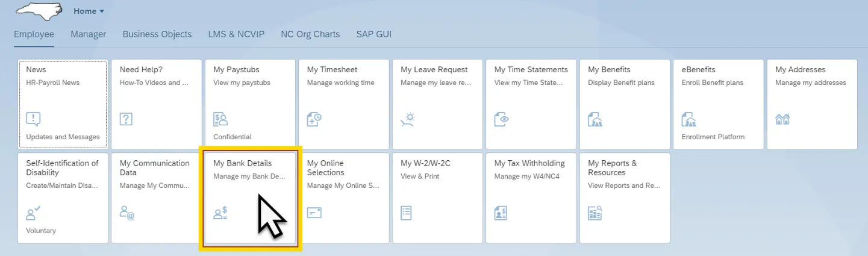
Task: Open the SAP GUI tab
Action: click(x=373, y=34)
